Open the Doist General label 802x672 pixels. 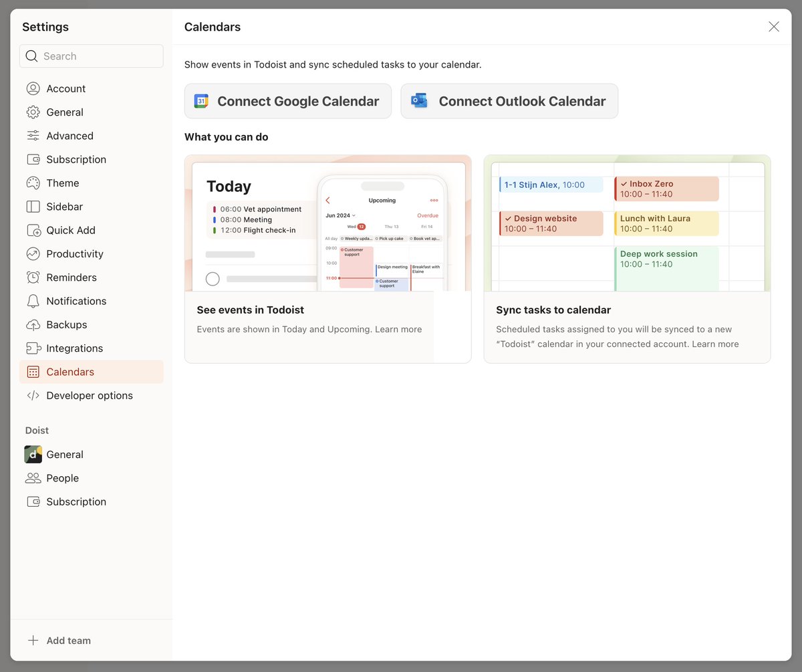65,455
